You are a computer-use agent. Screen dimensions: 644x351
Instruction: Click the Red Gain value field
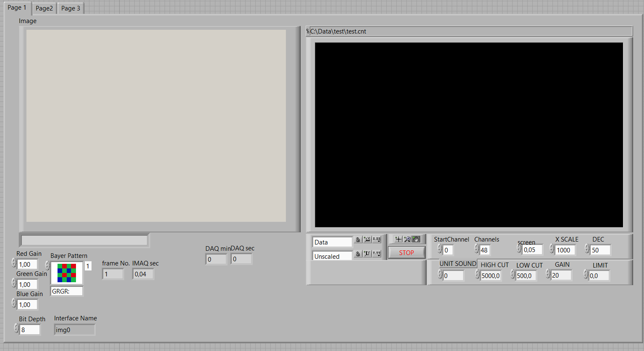(x=28, y=264)
